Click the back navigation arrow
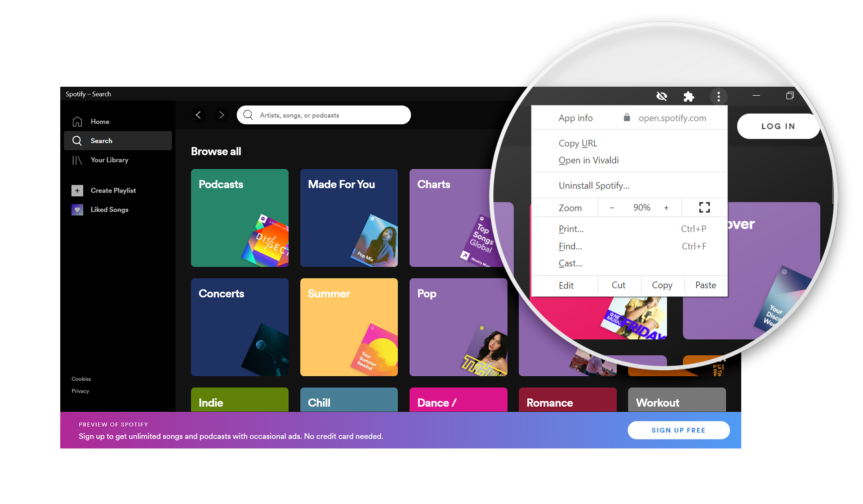Image resolution: width=863 pixels, height=504 pixels. click(199, 114)
